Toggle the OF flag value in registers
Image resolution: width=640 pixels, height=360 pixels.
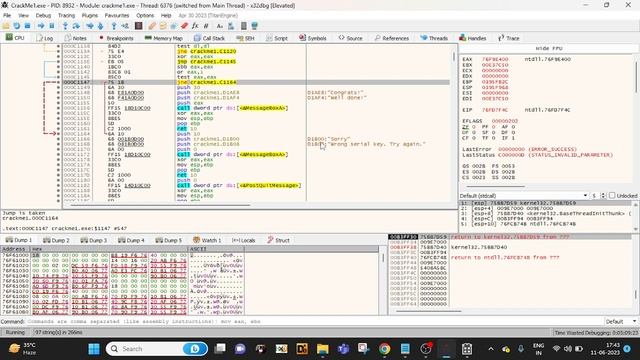(x=475, y=132)
